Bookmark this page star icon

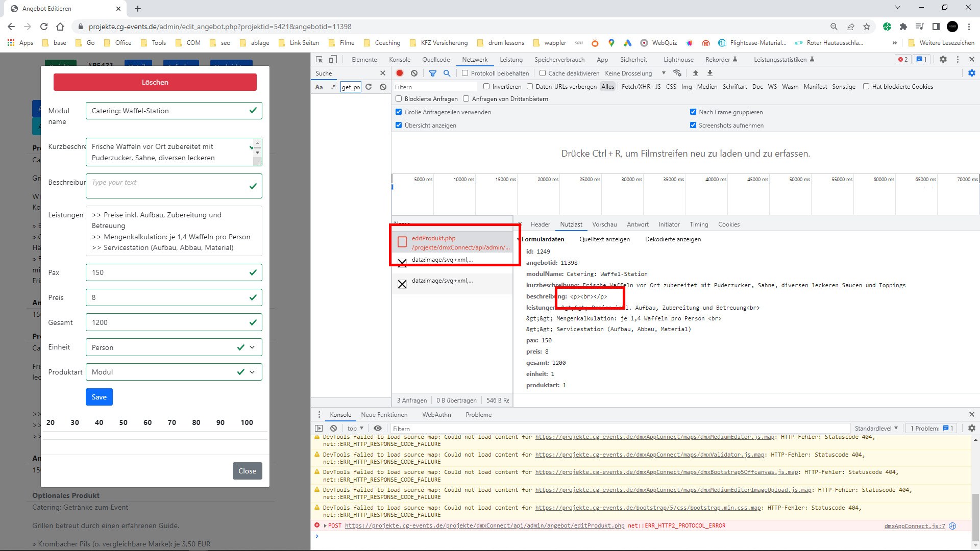pos(867,27)
